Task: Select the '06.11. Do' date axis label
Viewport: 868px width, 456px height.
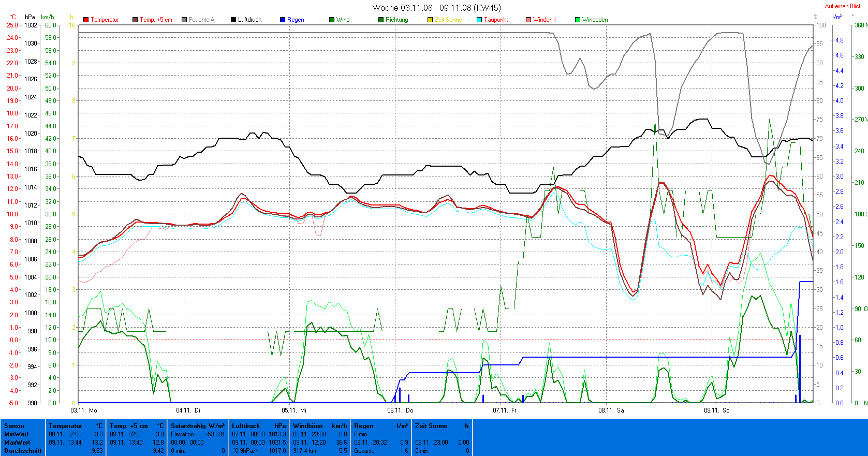Action: 400,410
